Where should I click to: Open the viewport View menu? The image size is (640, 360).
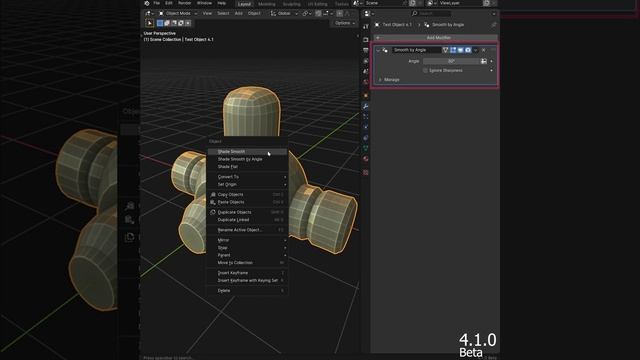pyautogui.click(x=207, y=13)
